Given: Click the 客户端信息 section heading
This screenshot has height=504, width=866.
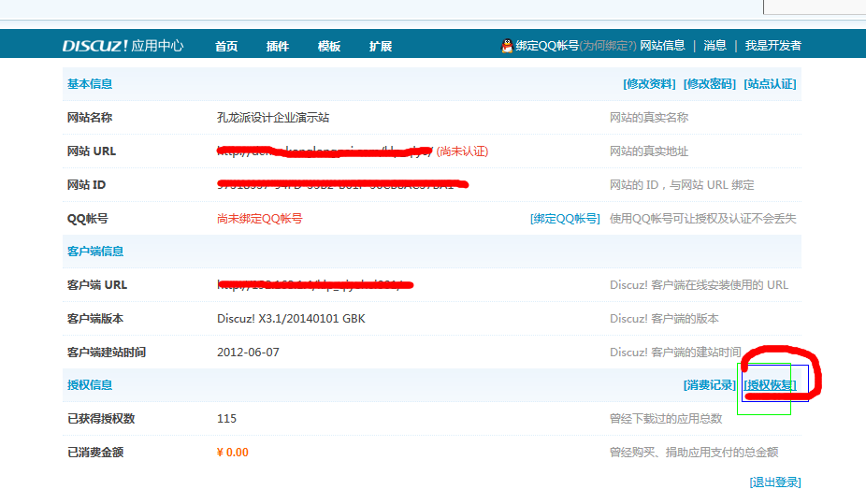Looking at the screenshot, I should 95,252.
